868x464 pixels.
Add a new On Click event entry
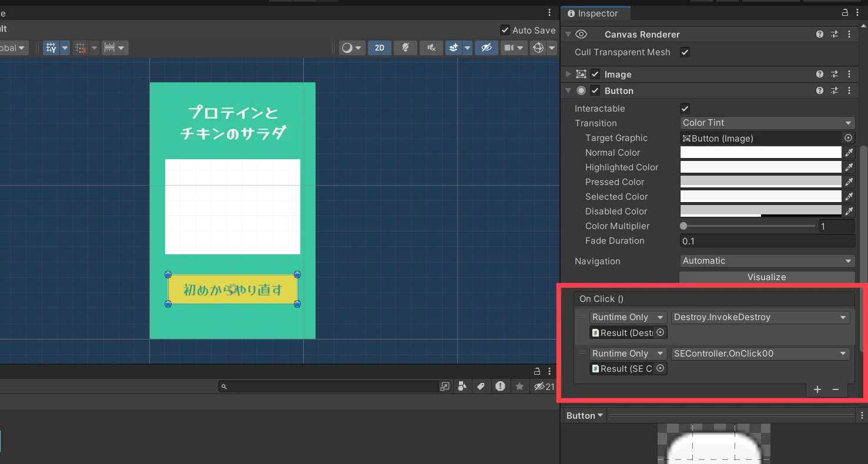[817, 389]
